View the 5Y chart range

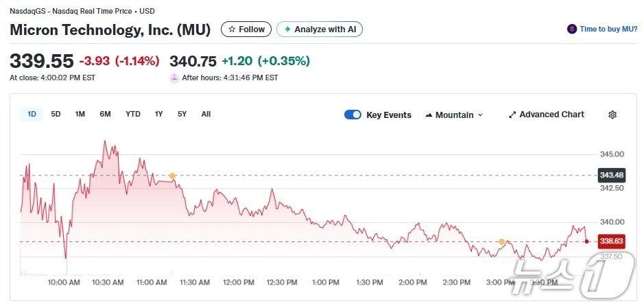coord(182,114)
